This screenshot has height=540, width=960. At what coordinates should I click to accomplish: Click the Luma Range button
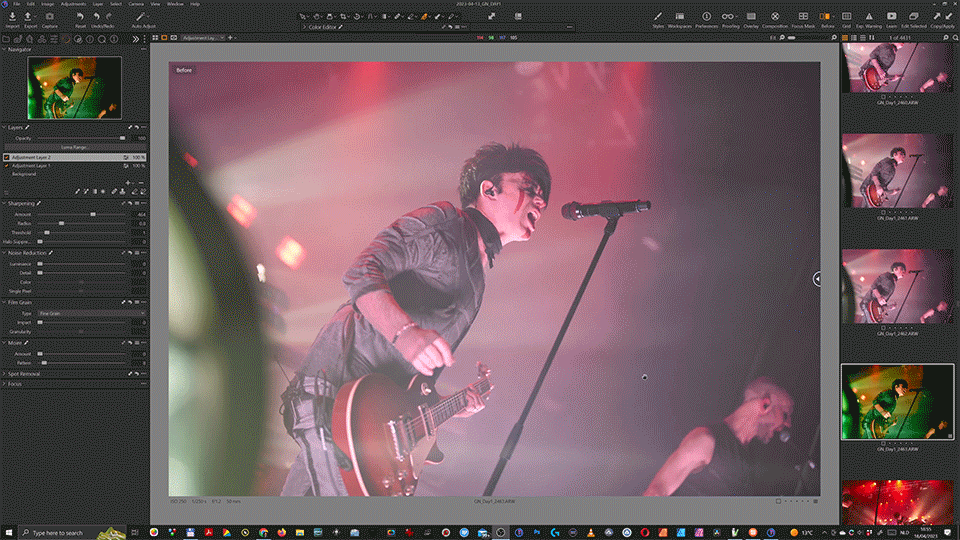(74, 148)
